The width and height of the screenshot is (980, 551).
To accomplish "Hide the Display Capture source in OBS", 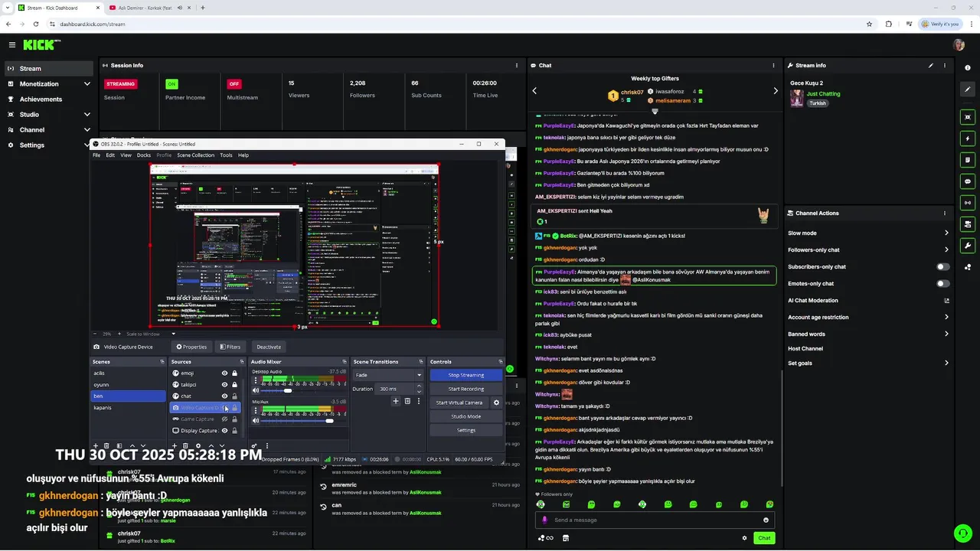I will [x=224, y=431].
